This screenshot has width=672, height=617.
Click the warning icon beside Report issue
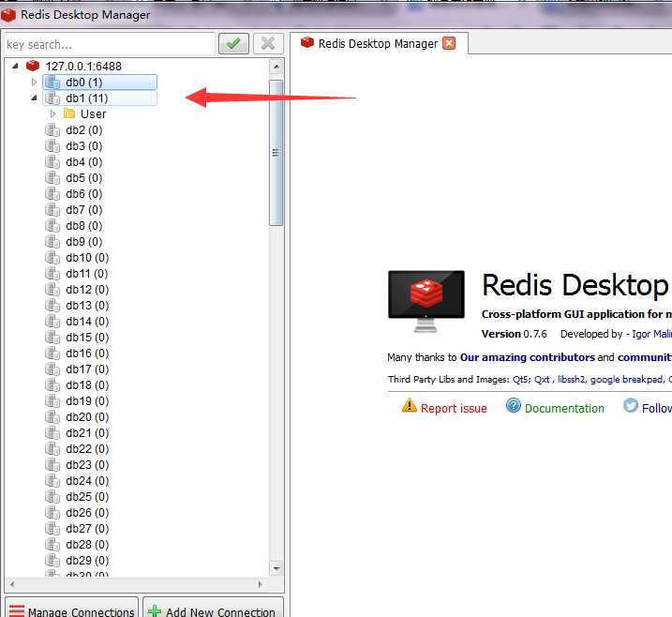(x=410, y=405)
